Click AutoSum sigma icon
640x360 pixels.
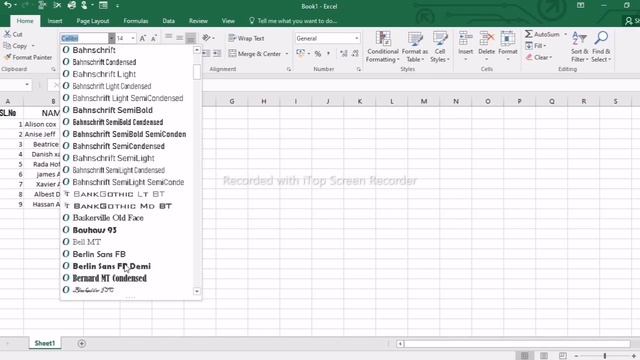pyautogui.click(x=529, y=34)
